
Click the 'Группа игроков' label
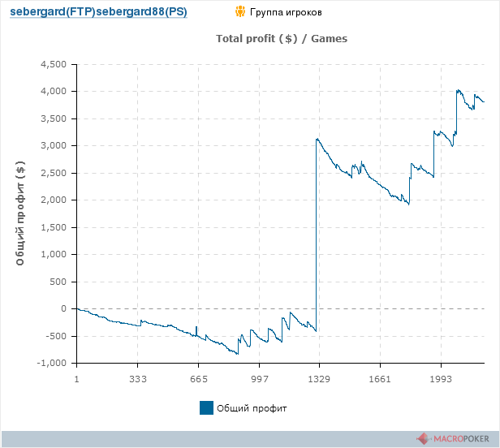click(x=286, y=12)
